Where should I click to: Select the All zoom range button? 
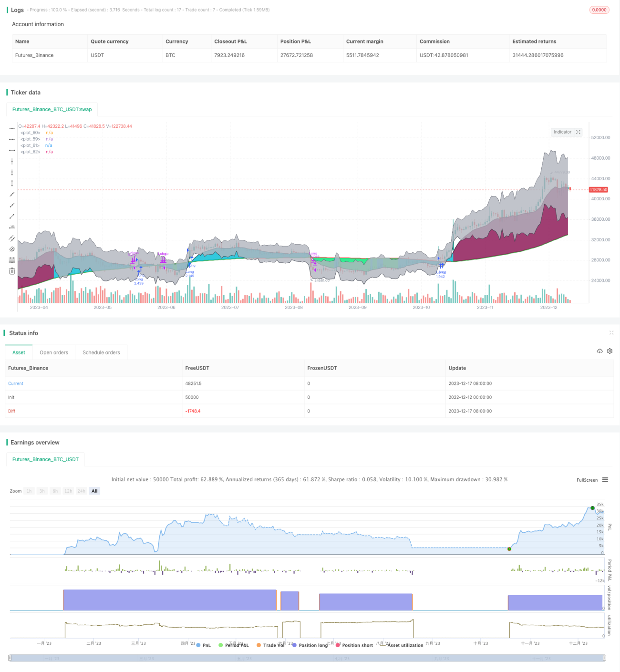(94, 491)
